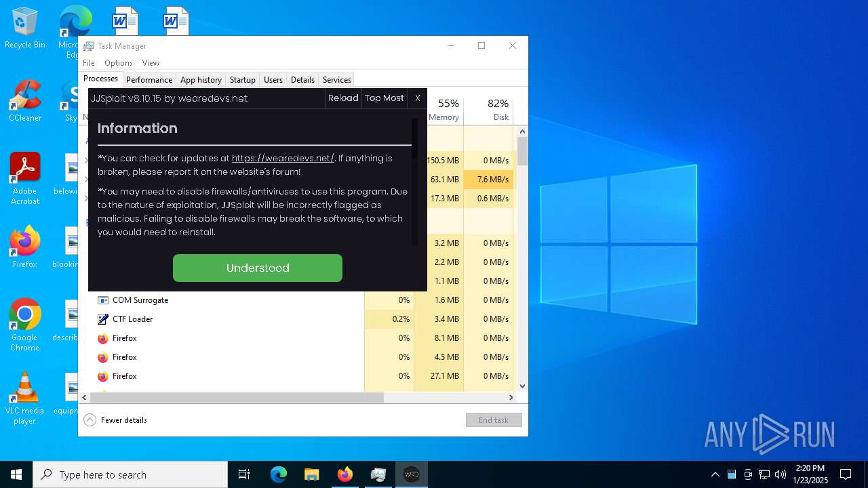Collapse view with Fewer details

(115, 420)
